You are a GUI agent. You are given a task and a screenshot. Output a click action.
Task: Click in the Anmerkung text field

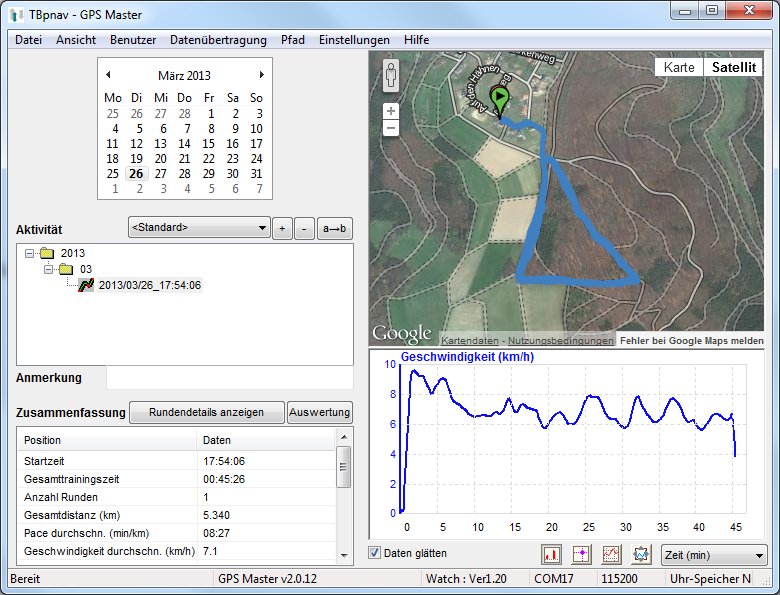(229, 378)
